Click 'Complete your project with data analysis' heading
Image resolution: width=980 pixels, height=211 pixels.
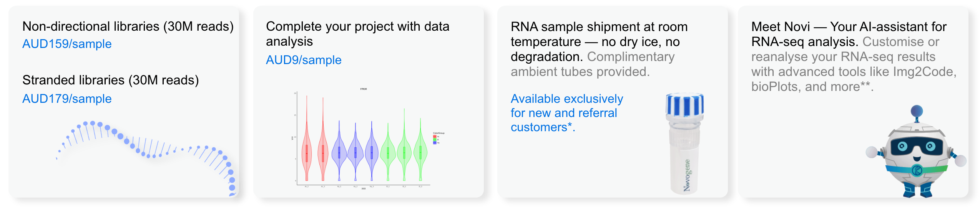pyautogui.click(x=357, y=34)
